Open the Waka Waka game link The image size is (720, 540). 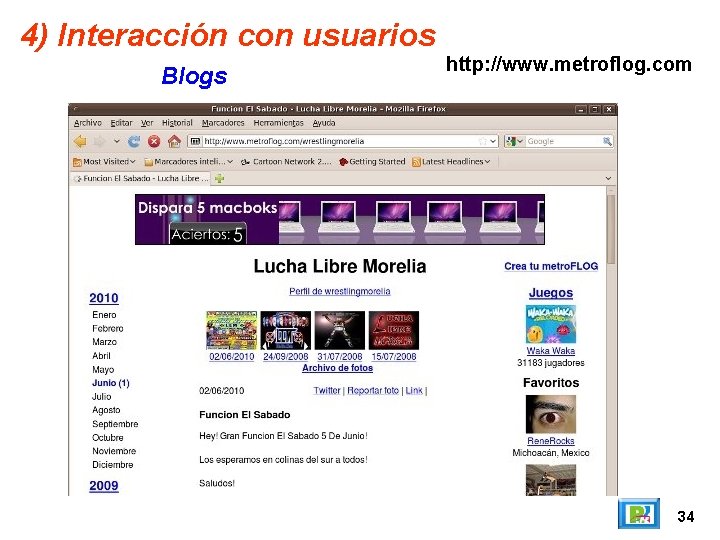coord(551,351)
